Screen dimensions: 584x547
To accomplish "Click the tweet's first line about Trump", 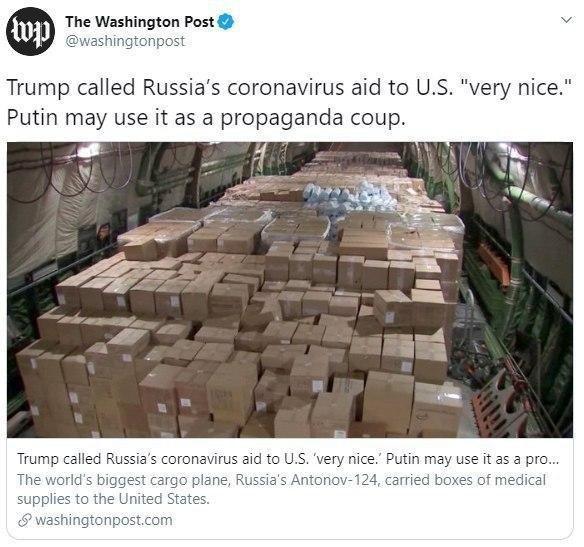I will [x=289, y=88].
